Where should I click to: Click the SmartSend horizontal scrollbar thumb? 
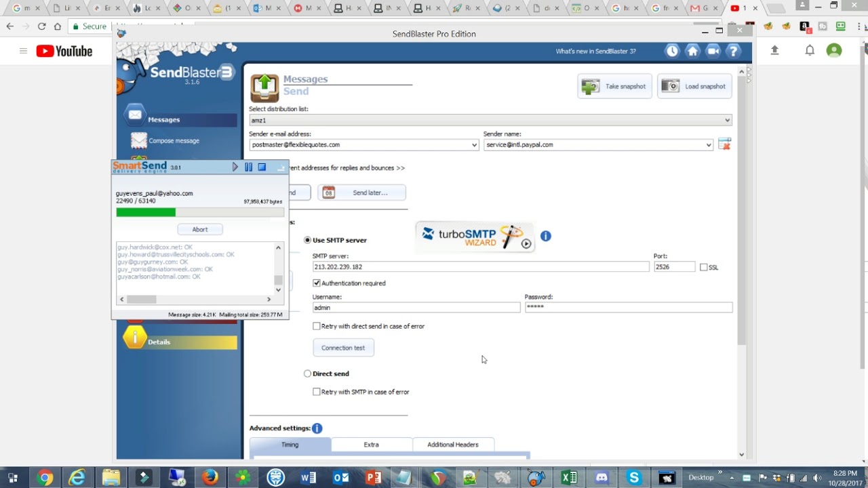(x=142, y=299)
